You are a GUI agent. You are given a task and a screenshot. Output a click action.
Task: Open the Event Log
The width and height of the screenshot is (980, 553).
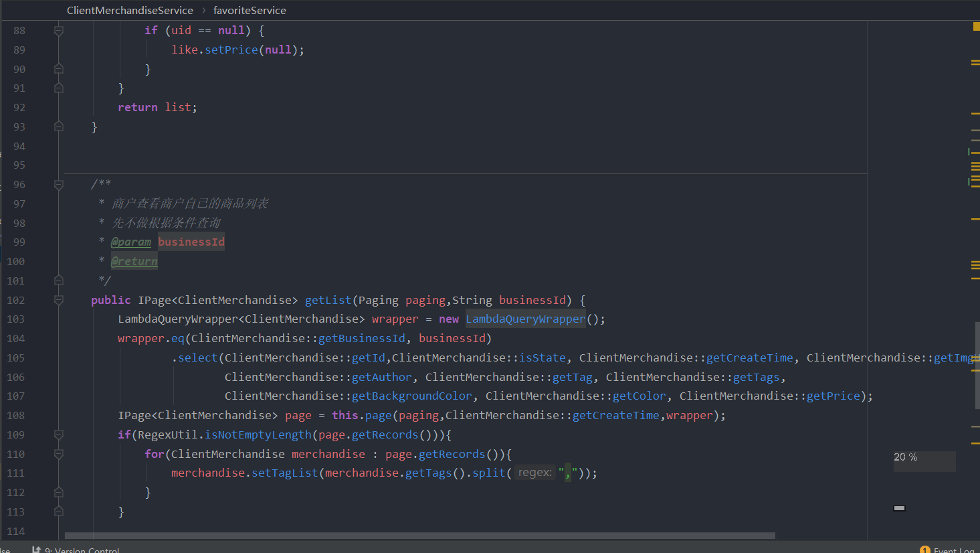[953, 550]
